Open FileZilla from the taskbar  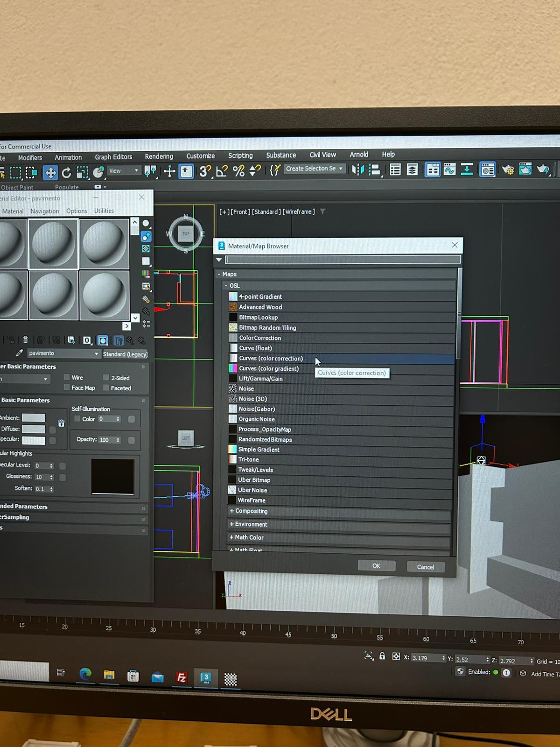(181, 677)
